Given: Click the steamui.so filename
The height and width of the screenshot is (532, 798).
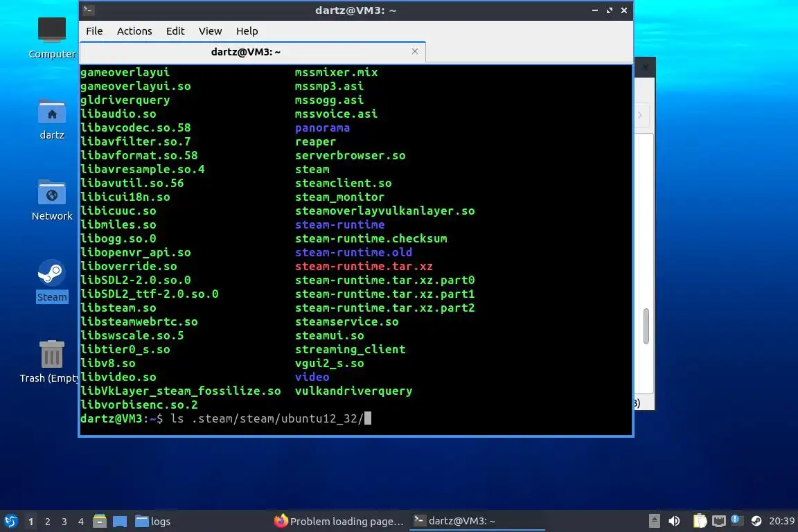Looking at the screenshot, I should click(x=329, y=336).
